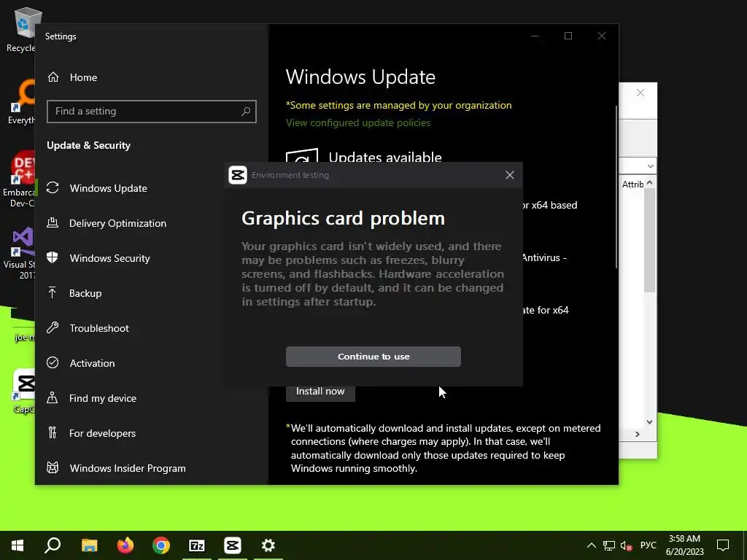Launch File Explorer from the taskbar

[89, 545]
